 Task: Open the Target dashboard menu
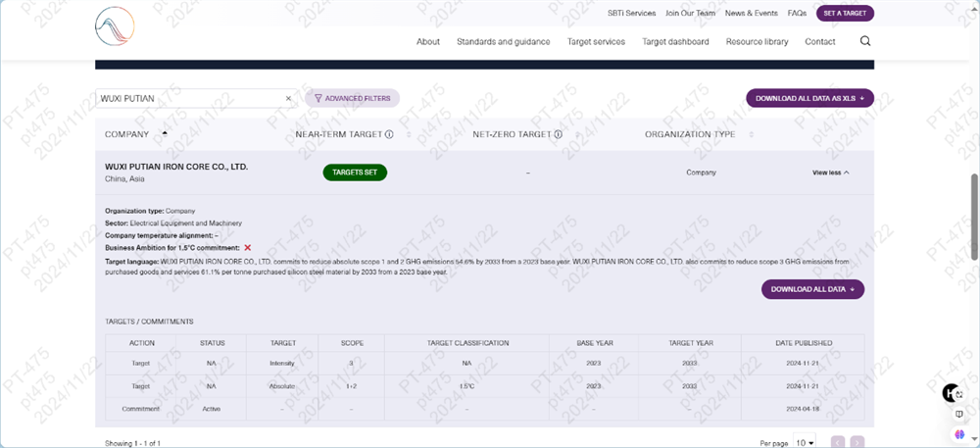(x=675, y=42)
